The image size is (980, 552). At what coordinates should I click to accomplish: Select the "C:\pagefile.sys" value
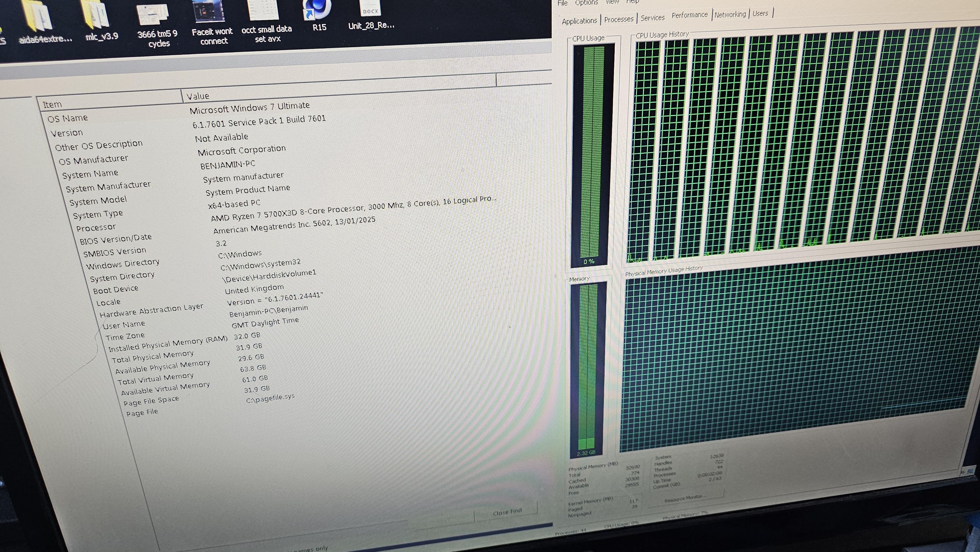coord(270,398)
